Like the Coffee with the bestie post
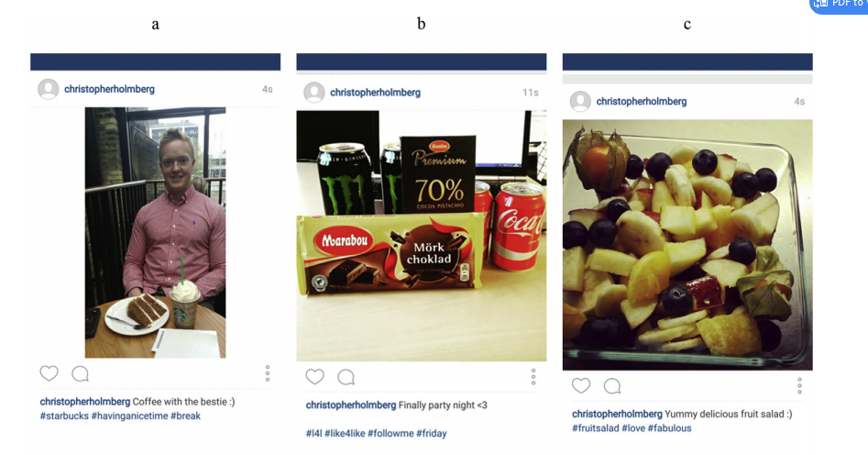This screenshot has width=868, height=455. click(49, 373)
